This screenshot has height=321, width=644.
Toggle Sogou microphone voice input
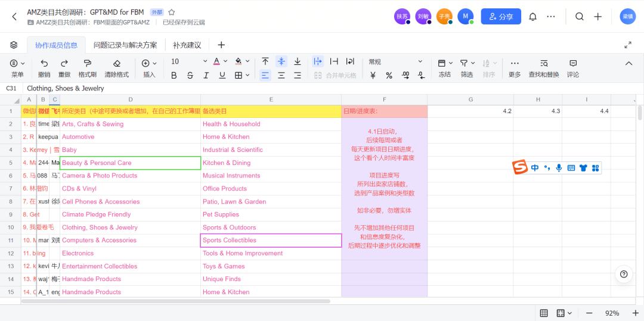[559, 168]
